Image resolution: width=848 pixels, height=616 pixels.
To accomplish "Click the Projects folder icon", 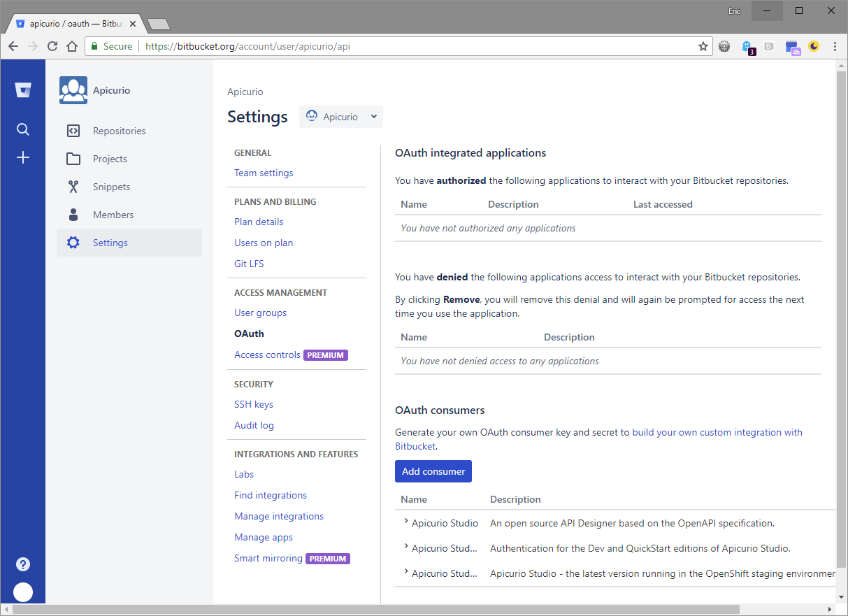I will (73, 159).
